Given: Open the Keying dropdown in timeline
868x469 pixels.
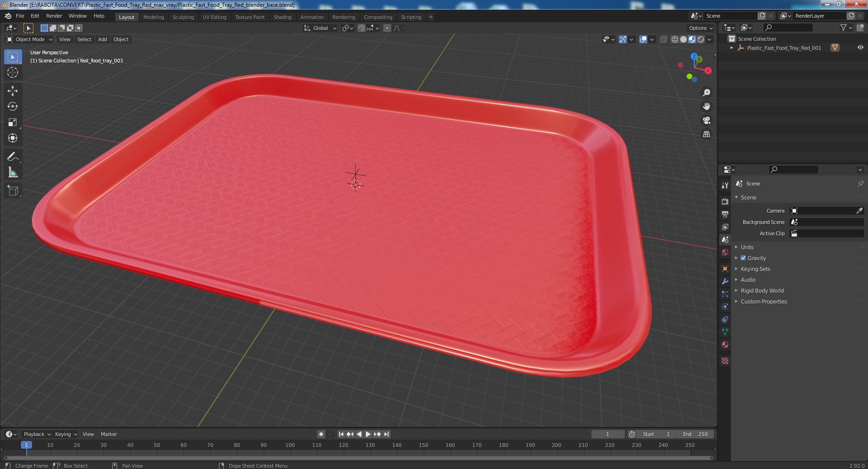Looking at the screenshot, I should click(66, 434).
